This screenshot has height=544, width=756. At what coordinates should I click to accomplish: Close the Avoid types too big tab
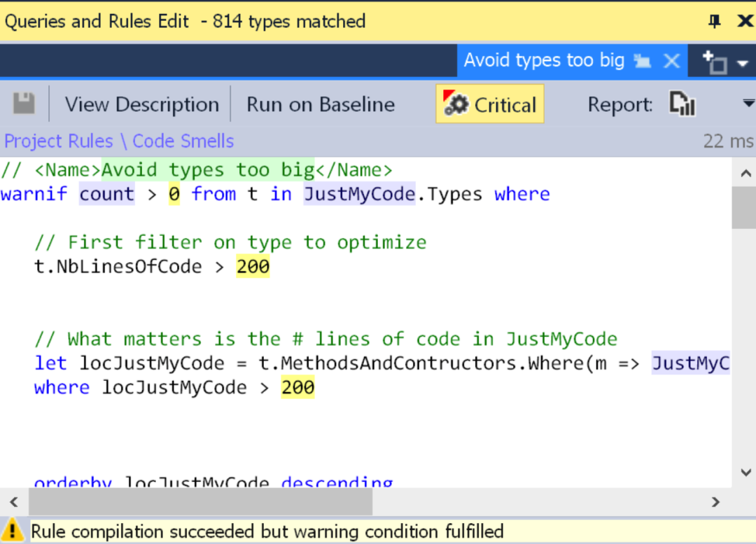(x=671, y=62)
